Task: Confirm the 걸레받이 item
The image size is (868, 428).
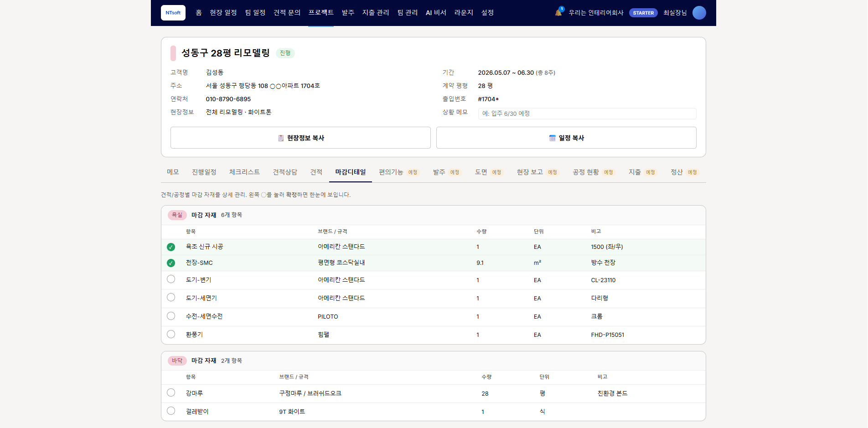Action: 171,411
